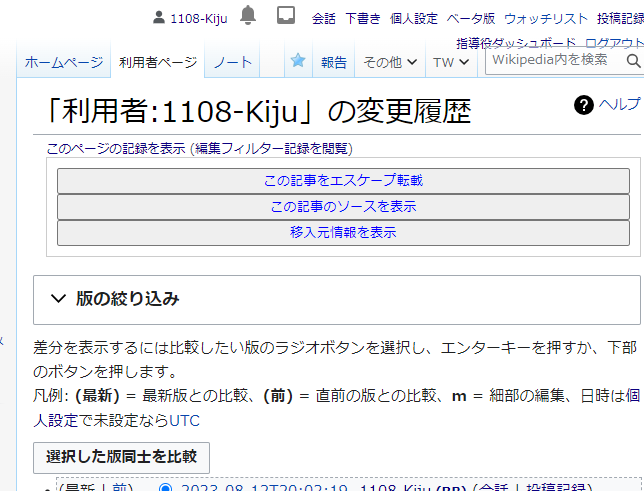The height and width of the screenshot is (491, 644).
Task: Open the TW dropdown menu
Action: point(450,62)
